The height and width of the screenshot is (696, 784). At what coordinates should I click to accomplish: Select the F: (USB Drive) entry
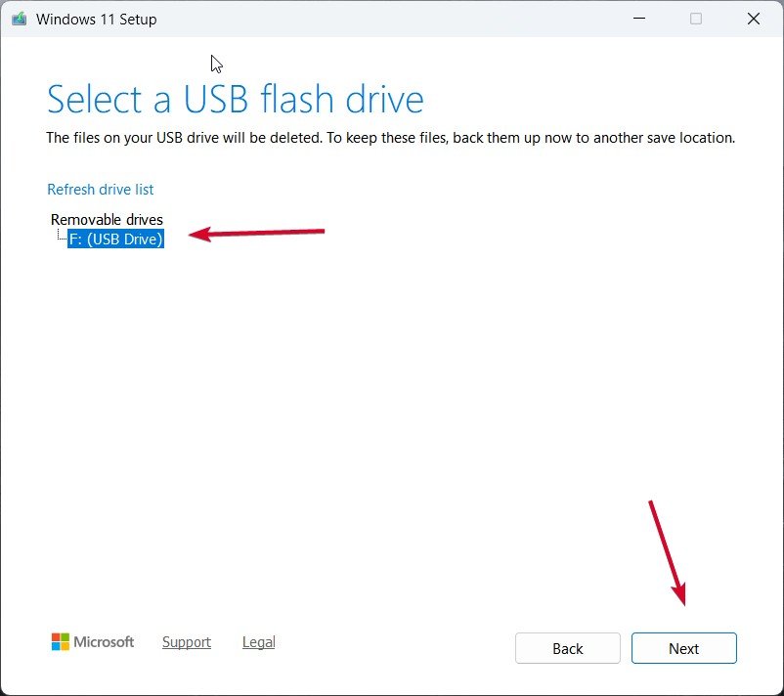pyautogui.click(x=116, y=239)
